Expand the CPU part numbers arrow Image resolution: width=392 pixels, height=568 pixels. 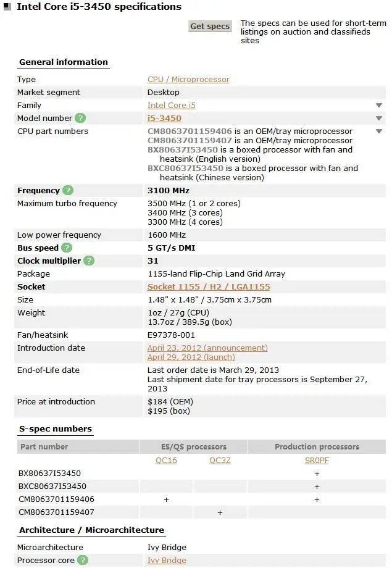point(379,132)
